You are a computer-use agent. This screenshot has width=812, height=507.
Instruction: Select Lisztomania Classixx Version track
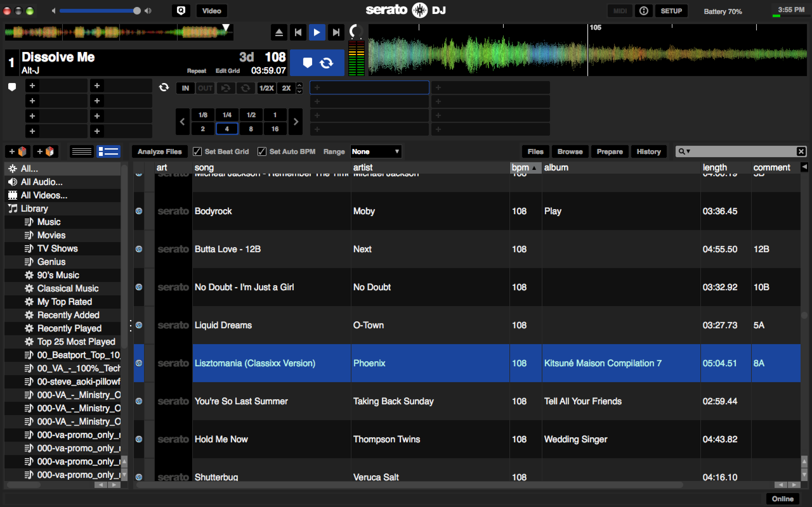point(254,363)
